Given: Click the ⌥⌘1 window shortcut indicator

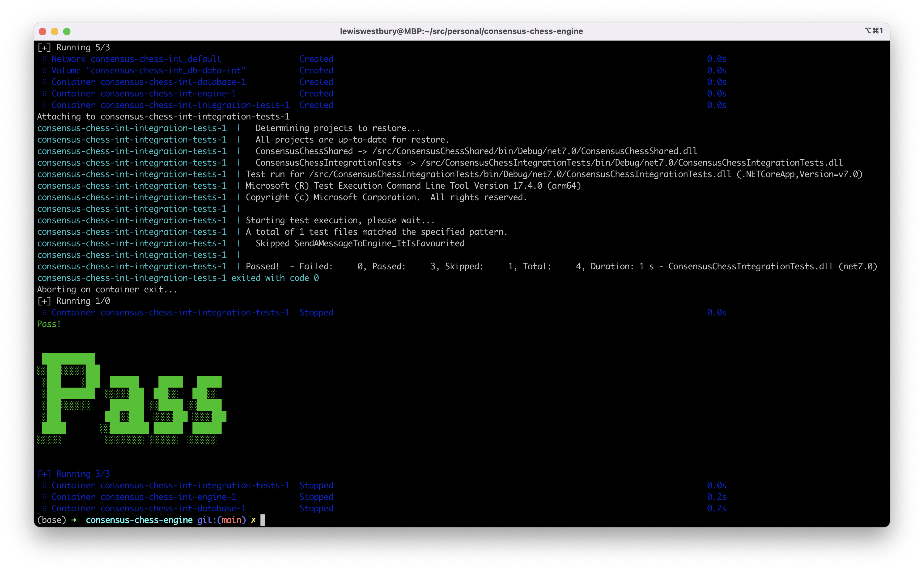Looking at the screenshot, I should click(x=874, y=31).
